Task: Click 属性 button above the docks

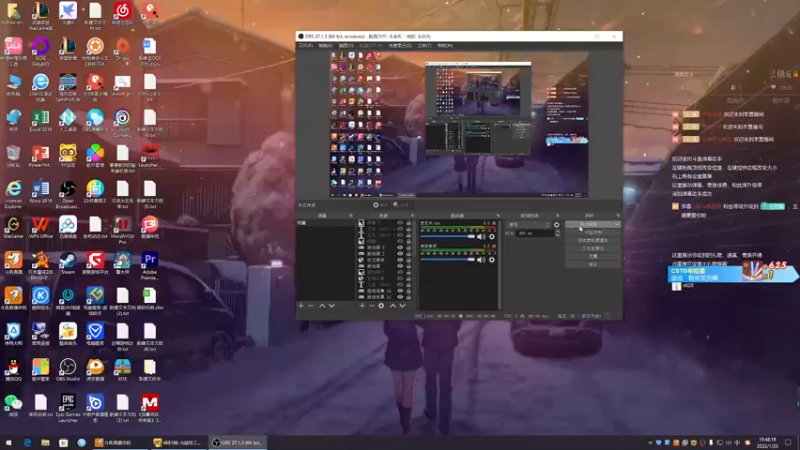Action: click(x=381, y=205)
